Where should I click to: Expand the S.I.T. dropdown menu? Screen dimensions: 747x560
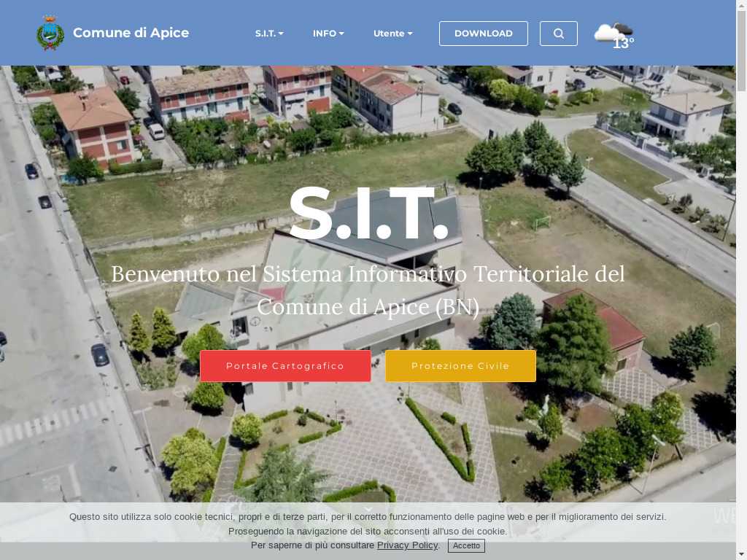pyautogui.click(x=269, y=34)
